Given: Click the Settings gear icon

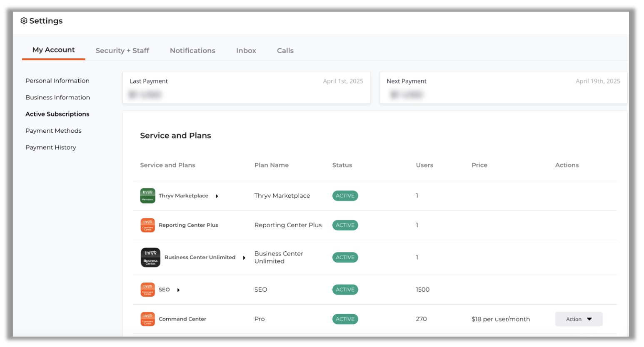Looking at the screenshot, I should 24,21.
